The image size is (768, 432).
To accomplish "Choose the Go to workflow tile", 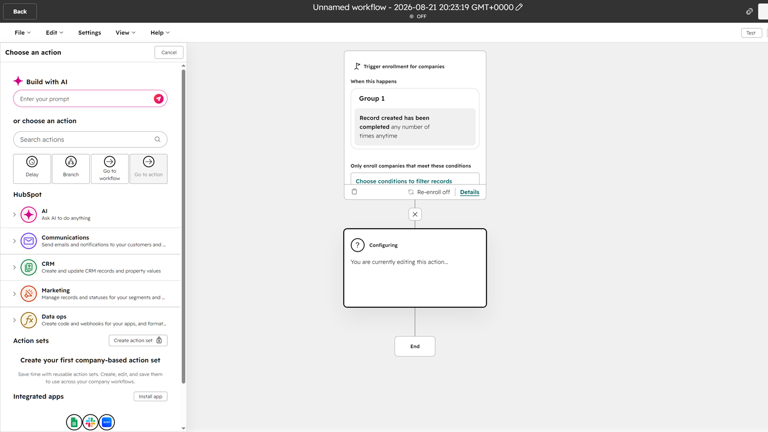I will pyautogui.click(x=110, y=168).
